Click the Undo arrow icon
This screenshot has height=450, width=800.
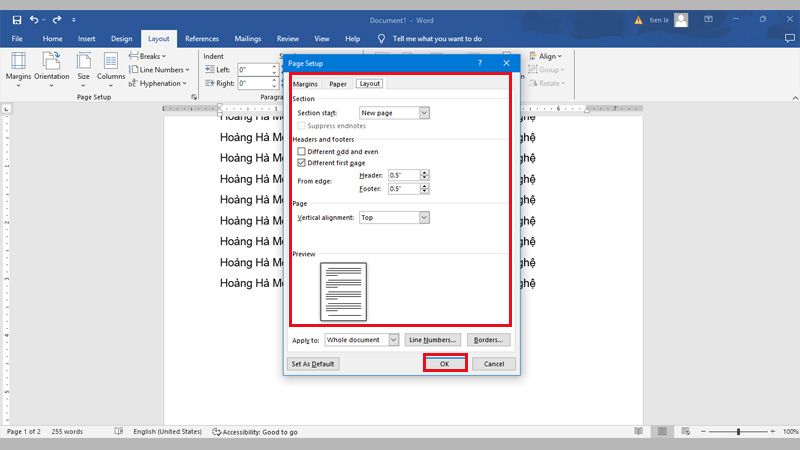click(x=36, y=19)
